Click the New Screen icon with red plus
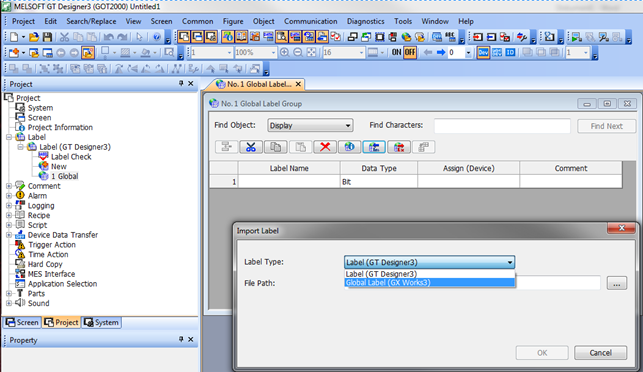643x372 pixels. point(14,52)
